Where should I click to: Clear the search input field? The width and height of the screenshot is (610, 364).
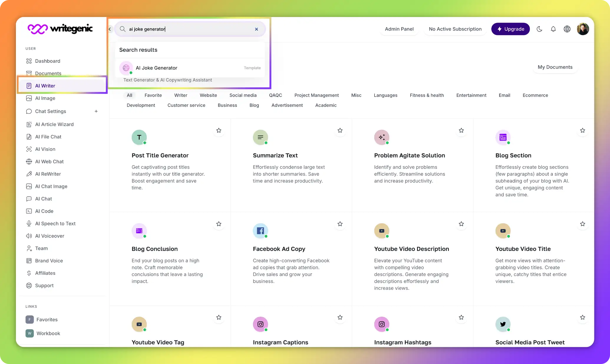(257, 29)
